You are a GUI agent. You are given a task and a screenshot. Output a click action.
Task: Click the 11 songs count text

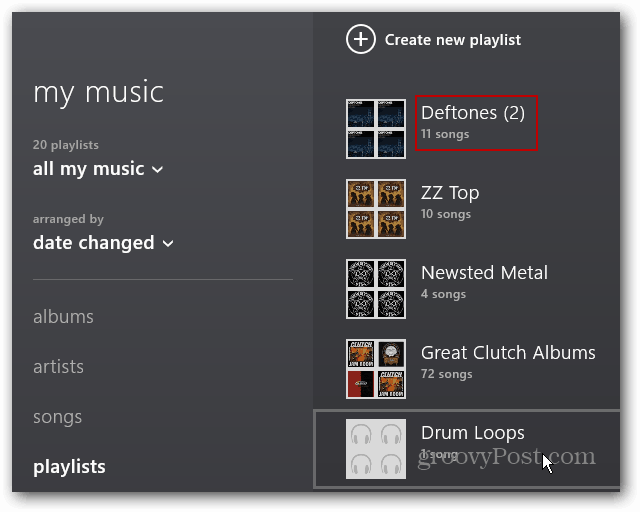(x=445, y=134)
